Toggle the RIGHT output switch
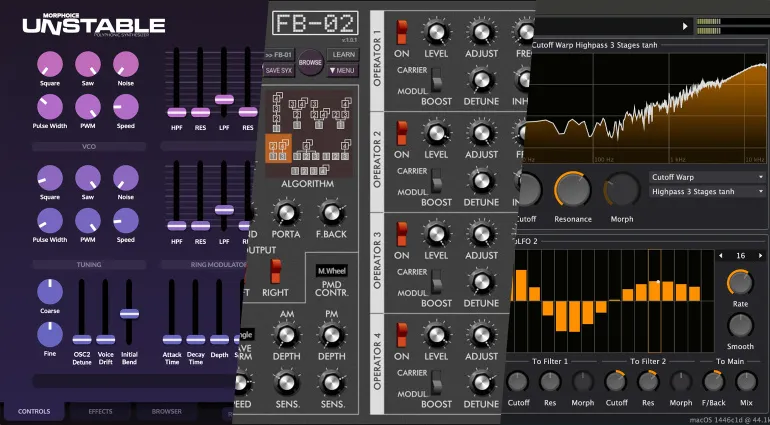 click(275, 271)
